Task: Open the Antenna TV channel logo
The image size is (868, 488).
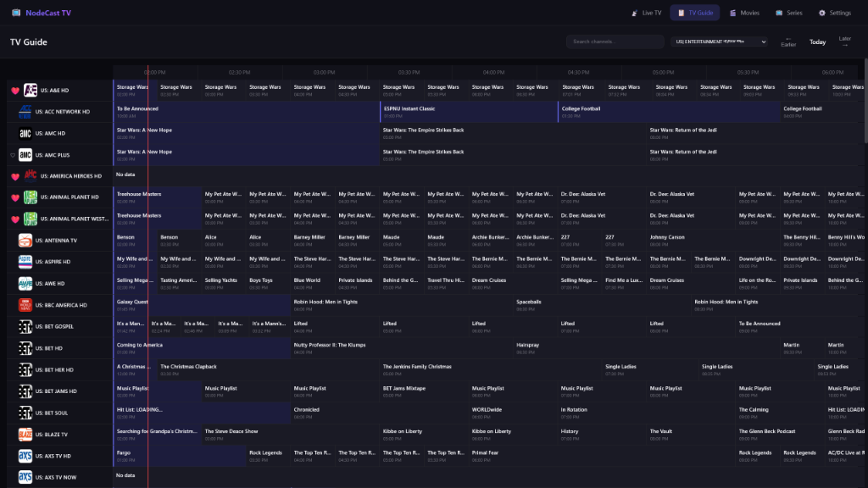Action: click(25, 240)
